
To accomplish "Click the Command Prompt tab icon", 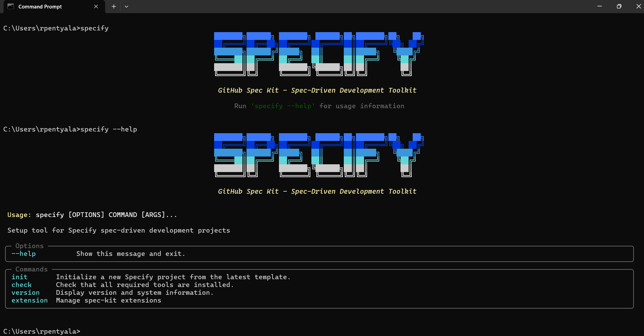I will [10, 6].
